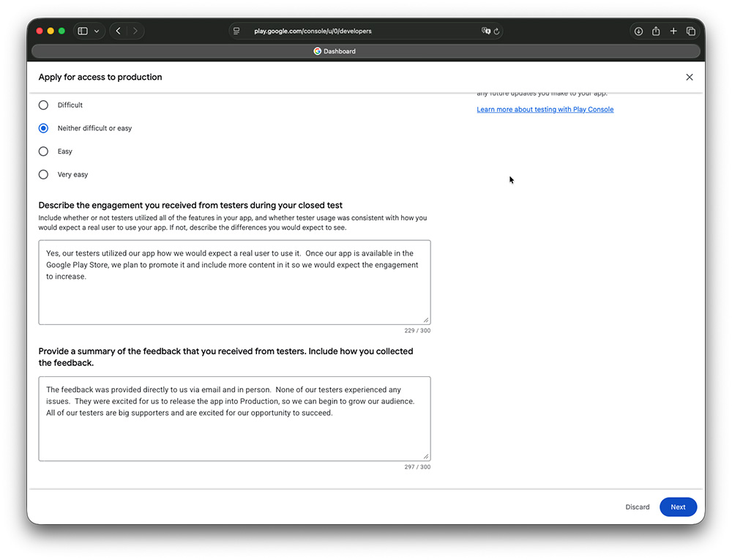Click the green fullscreen window button
Image resolution: width=732 pixels, height=560 pixels.
(x=61, y=31)
